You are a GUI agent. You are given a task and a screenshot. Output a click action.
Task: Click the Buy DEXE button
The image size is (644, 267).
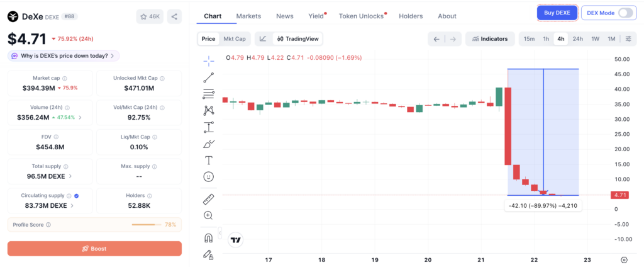coord(557,13)
